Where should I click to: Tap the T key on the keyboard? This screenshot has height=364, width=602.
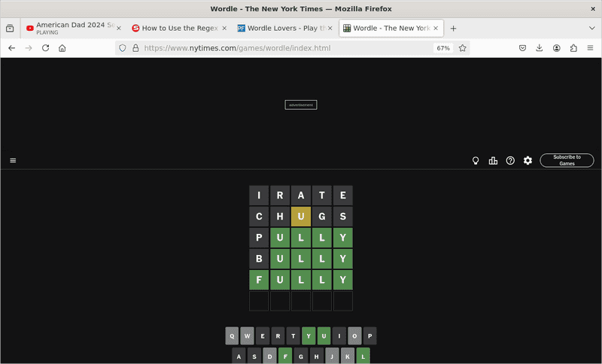point(293,336)
